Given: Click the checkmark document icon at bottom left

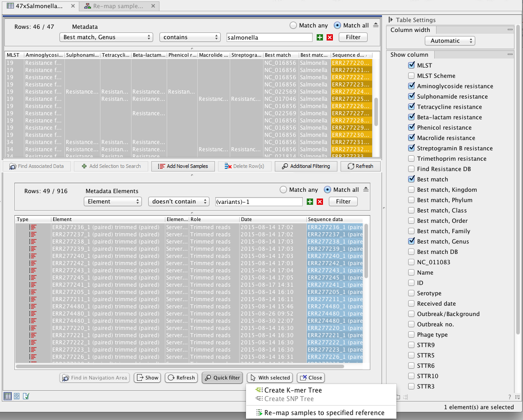Looking at the screenshot, I should 26,396.
